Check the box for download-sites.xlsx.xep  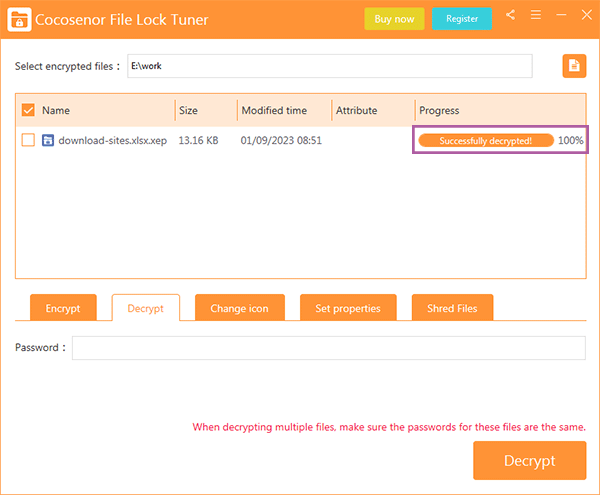pos(28,140)
